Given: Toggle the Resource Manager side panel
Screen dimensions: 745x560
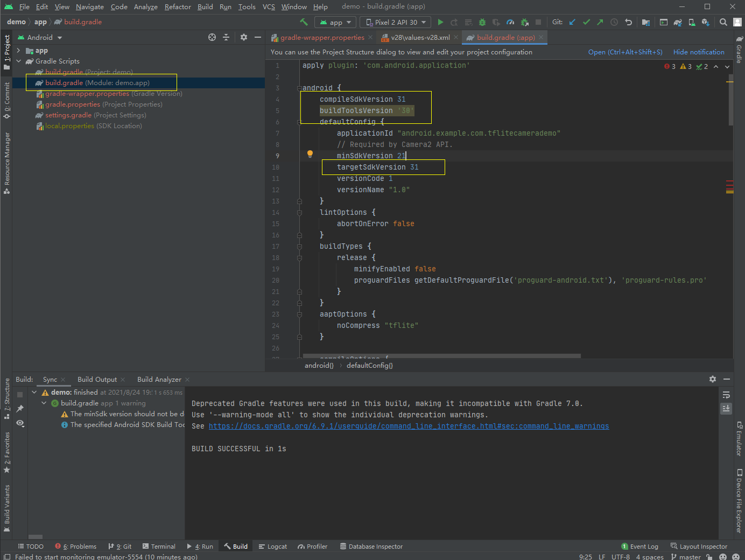Looking at the screenshot, I should [6, 163].
